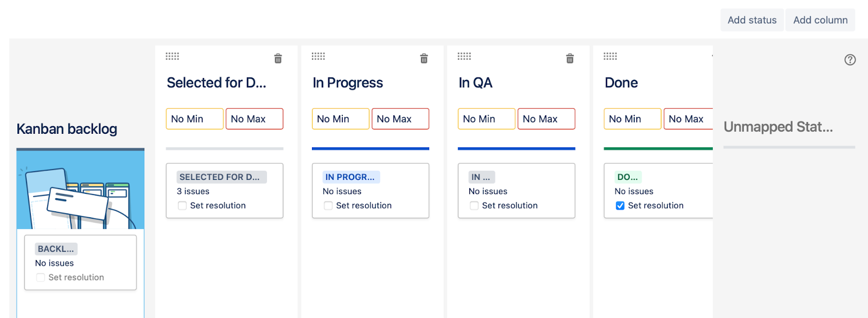This screenshot has height=318, width=868.
Task: Edit No Min field for In Progress
Action: (x=340, y=119)
